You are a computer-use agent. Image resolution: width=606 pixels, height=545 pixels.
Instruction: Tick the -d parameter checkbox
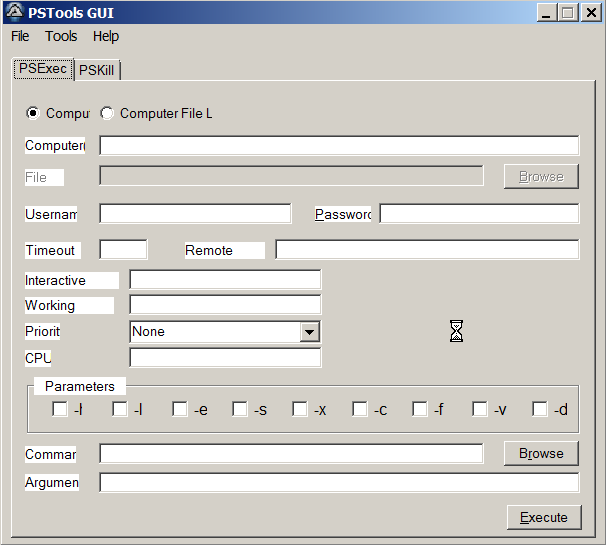[x=540, y=409]
